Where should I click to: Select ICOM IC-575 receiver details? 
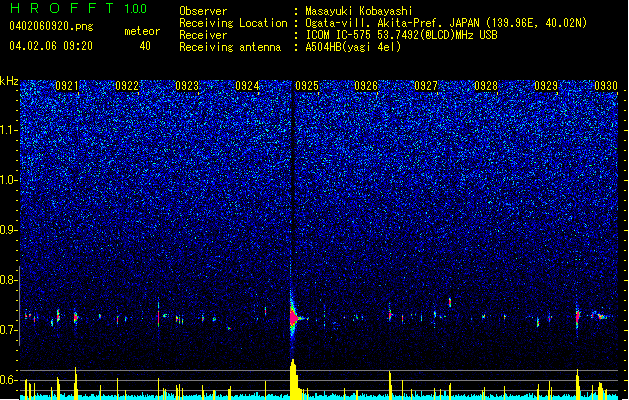click(401, 35)
